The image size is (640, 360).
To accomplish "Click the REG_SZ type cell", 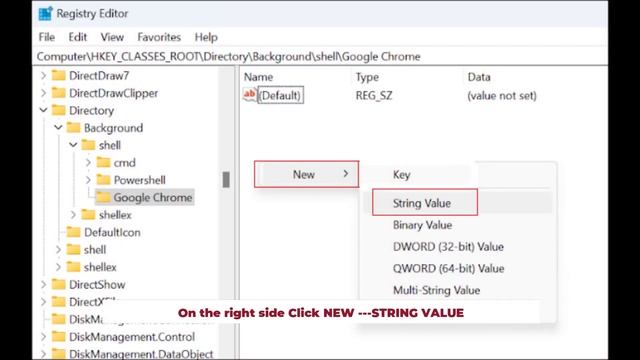I will pyautogui.click(x=373, y=96).
